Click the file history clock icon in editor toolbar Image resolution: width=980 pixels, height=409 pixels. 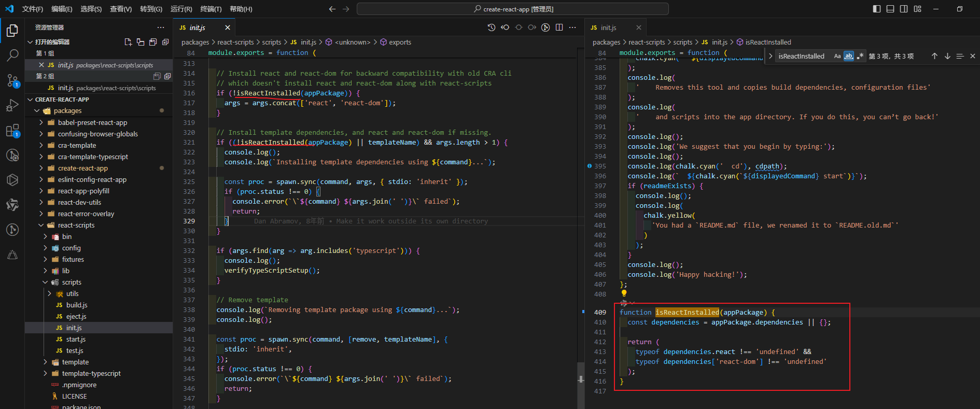point(492,27)
